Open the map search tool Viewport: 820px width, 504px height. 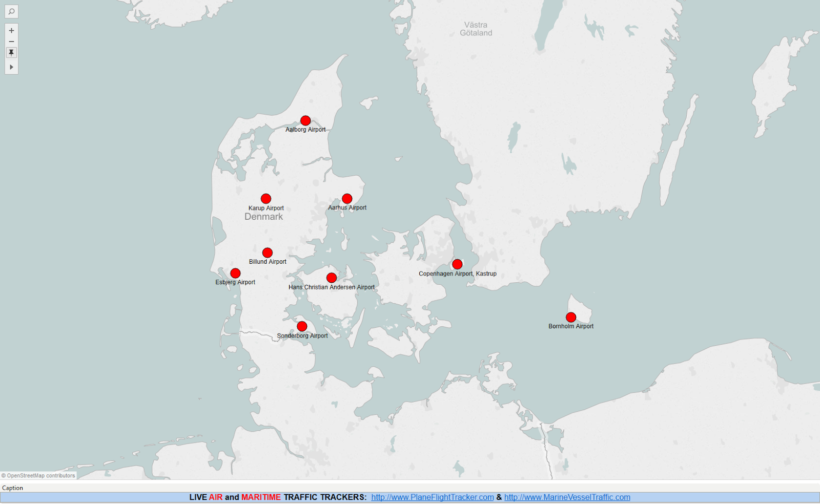[11, 12]
